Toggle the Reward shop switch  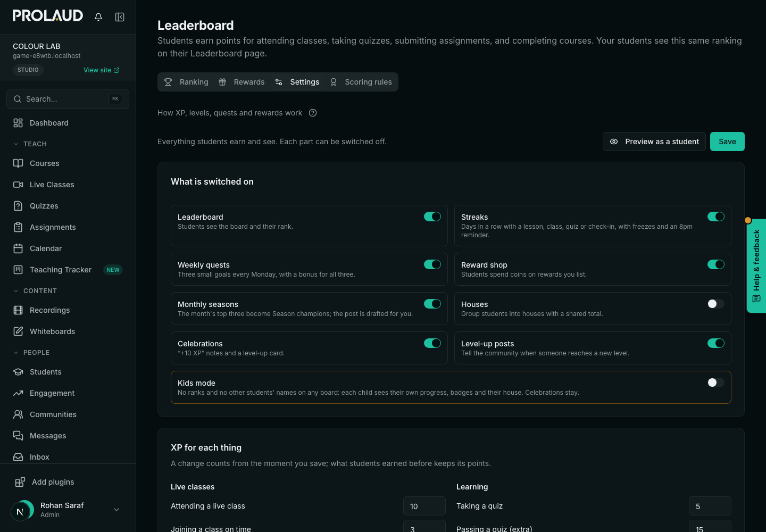coord(716,264)
